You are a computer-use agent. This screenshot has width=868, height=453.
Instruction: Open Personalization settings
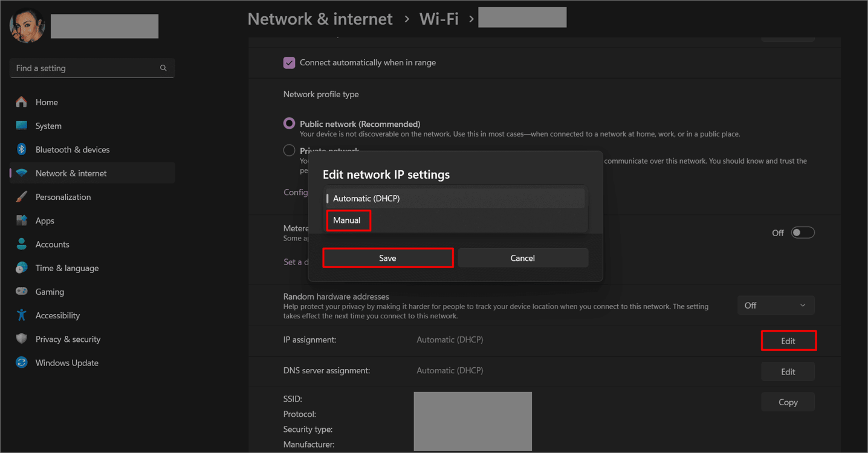click(x=63, y=196)
